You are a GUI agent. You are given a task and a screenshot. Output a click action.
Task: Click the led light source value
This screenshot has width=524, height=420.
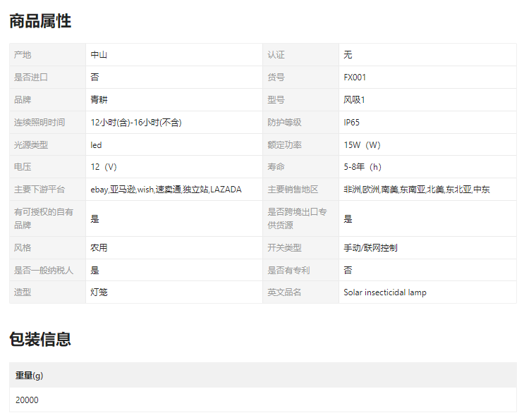96,145
